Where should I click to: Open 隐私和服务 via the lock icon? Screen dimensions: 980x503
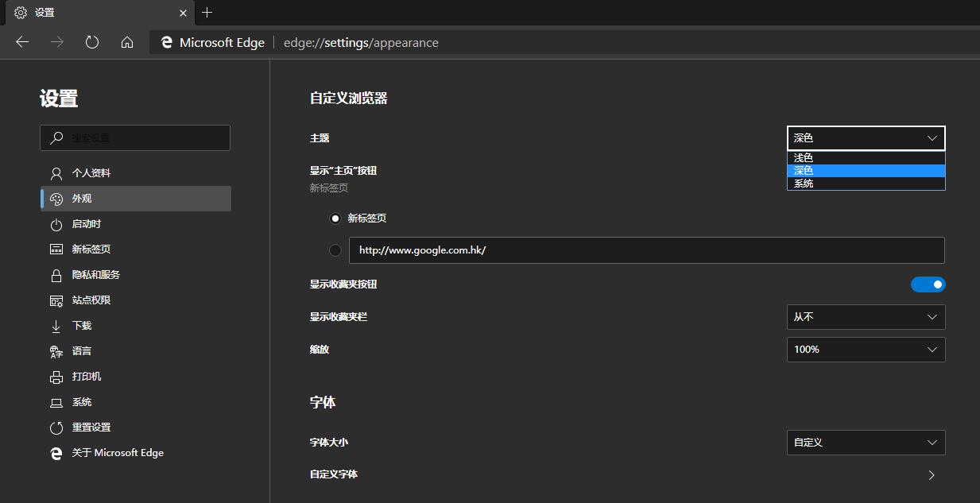coord(56,274)
